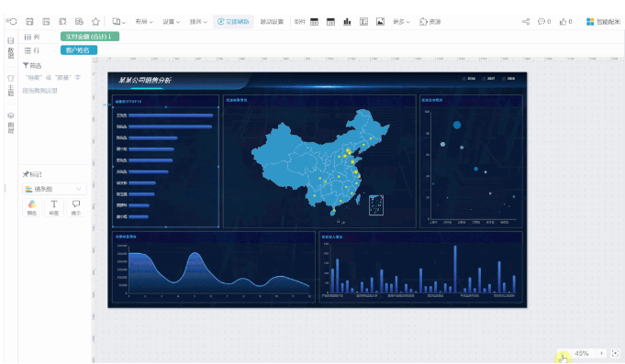Click the 标记 marks header

pyautogui.click(x=32, y=174)
